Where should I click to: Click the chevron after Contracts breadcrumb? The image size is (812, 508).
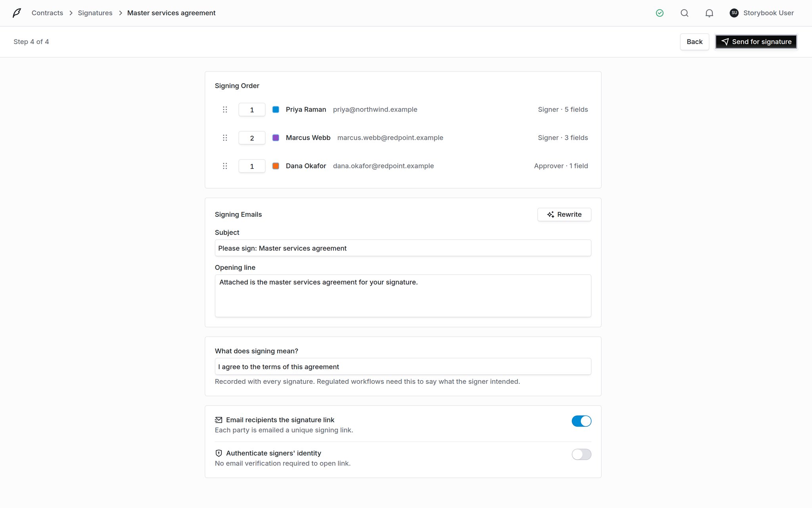pos(71,13)
